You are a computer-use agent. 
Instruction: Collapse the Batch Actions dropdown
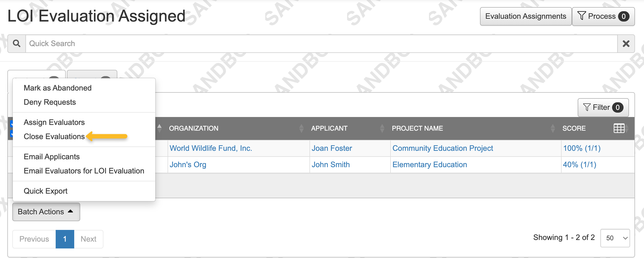pyautogui.click(x=46, y=212)
